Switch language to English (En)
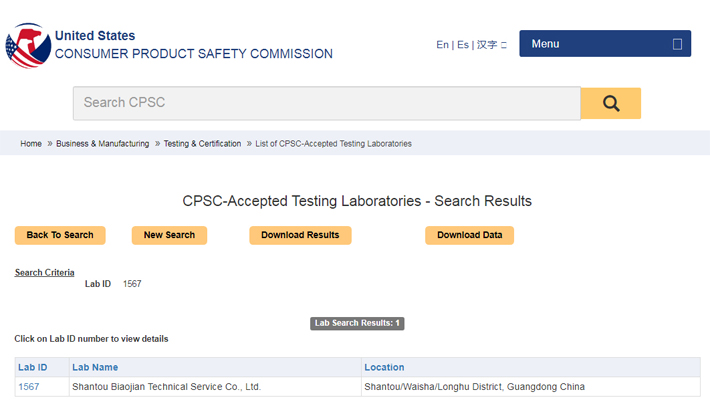The image size is (710, 410). click(x=442, y=44)
